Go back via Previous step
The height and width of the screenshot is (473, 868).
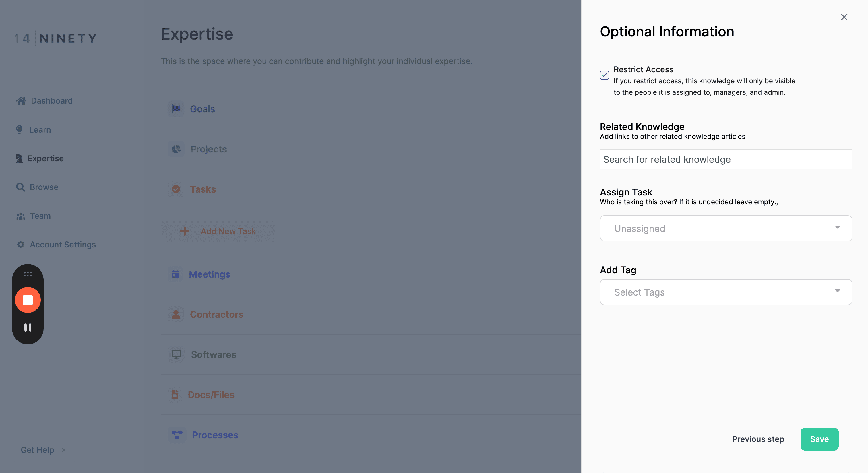pyautogui.click(x=758, y=439)
